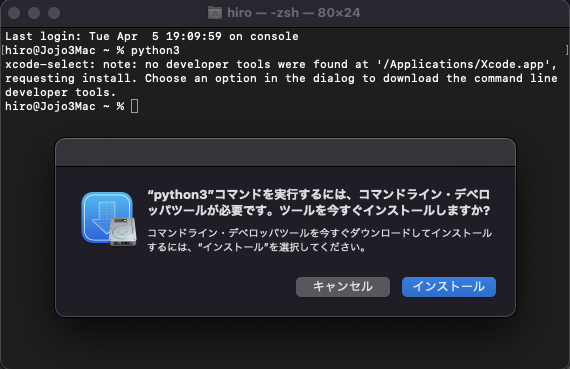Screen dimensions: 570x369
Task: Click the leftmost gray close window dot
Action: (x=14, y=13)
